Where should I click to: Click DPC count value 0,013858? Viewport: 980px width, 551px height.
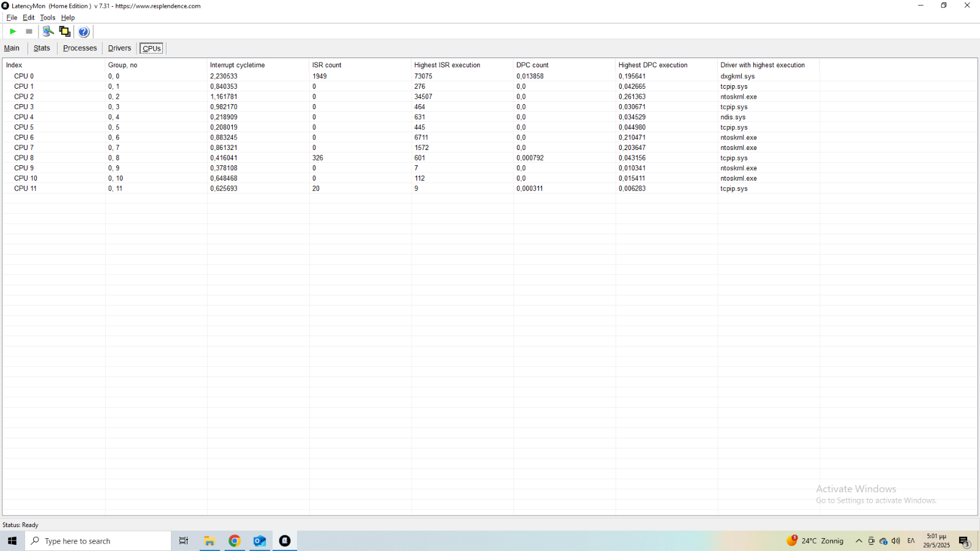tap(530, 77)
